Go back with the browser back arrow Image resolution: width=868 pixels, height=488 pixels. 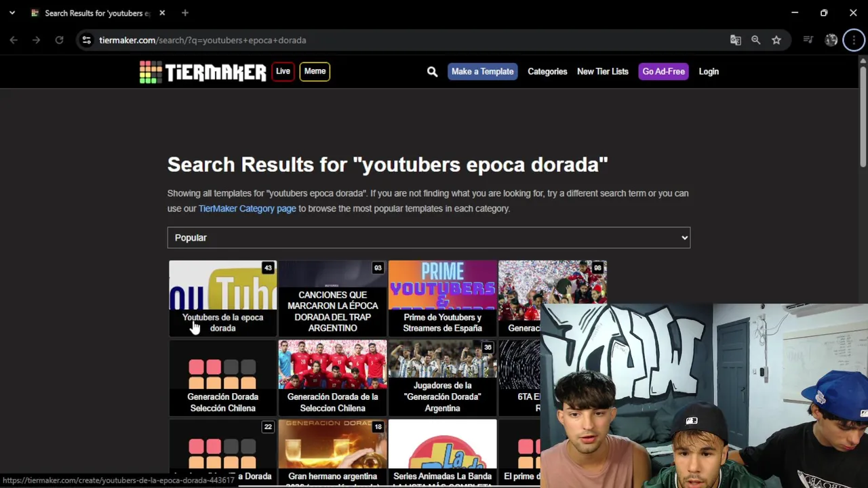click(x=14, y=40)
